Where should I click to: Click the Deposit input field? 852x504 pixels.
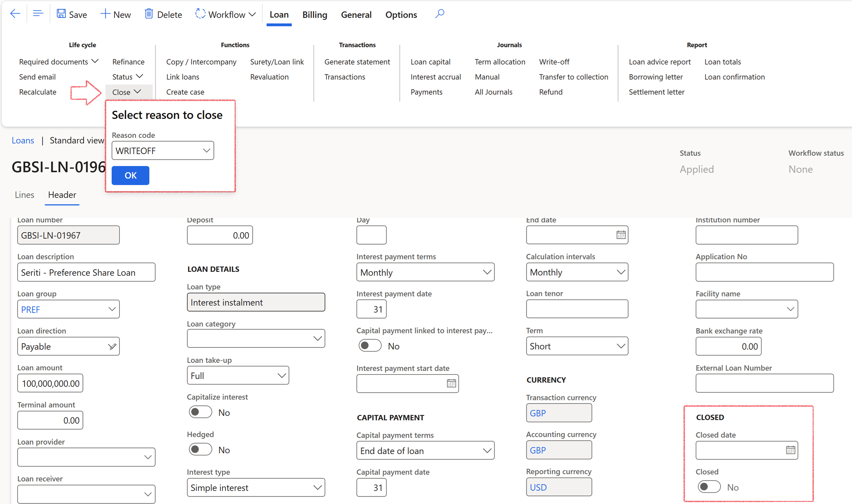220,235
